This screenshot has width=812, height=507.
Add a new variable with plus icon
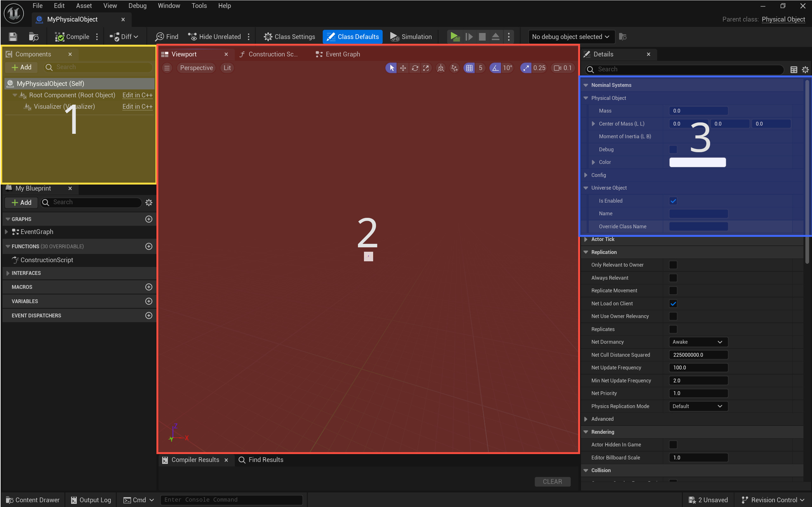[149, 301]
